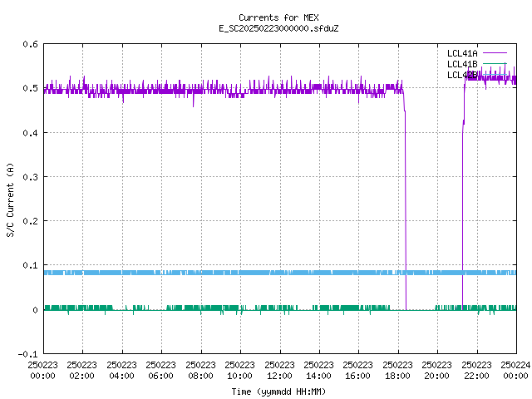Click the x-axis tick '250223 06:00'
532x399 pixels.
[x=160, y=371]
